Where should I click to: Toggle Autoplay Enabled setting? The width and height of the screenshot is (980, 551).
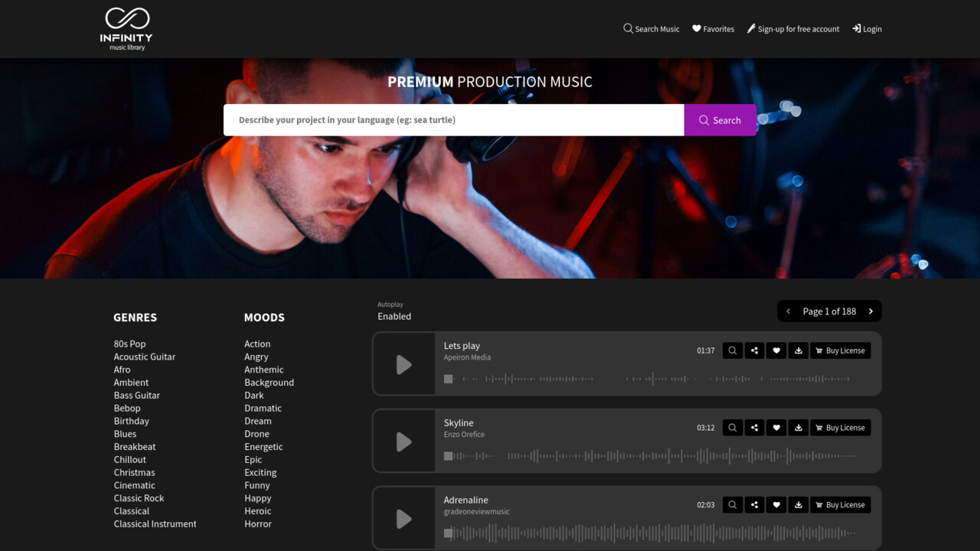click(394, 316)
